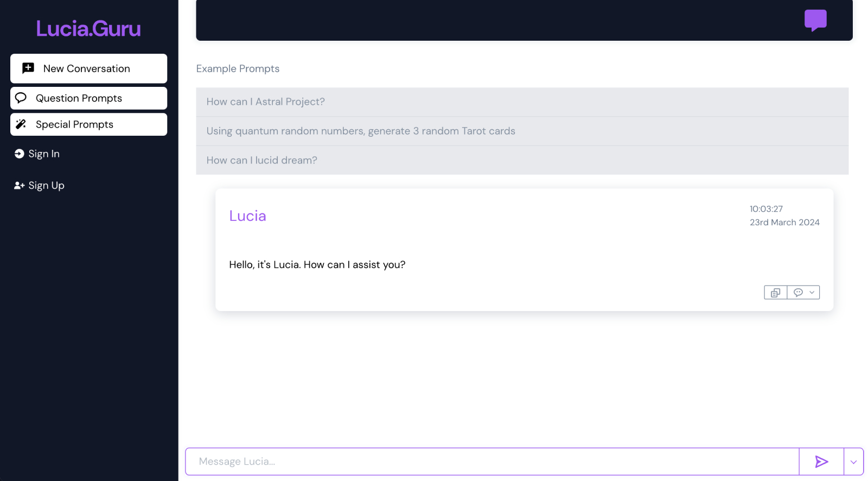The height and width of the screenshot is (481, 868).
Task: Send message with paper plane icon
Action: 821,461
